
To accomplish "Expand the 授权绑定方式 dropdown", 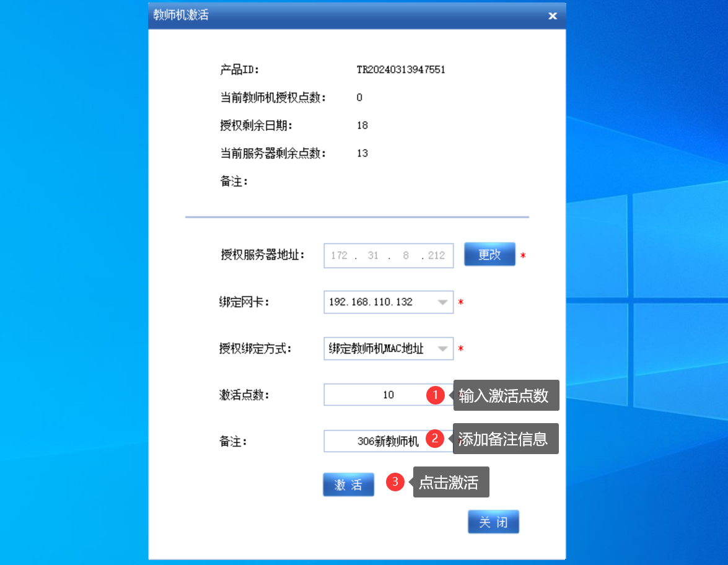I will coord(442,349).
